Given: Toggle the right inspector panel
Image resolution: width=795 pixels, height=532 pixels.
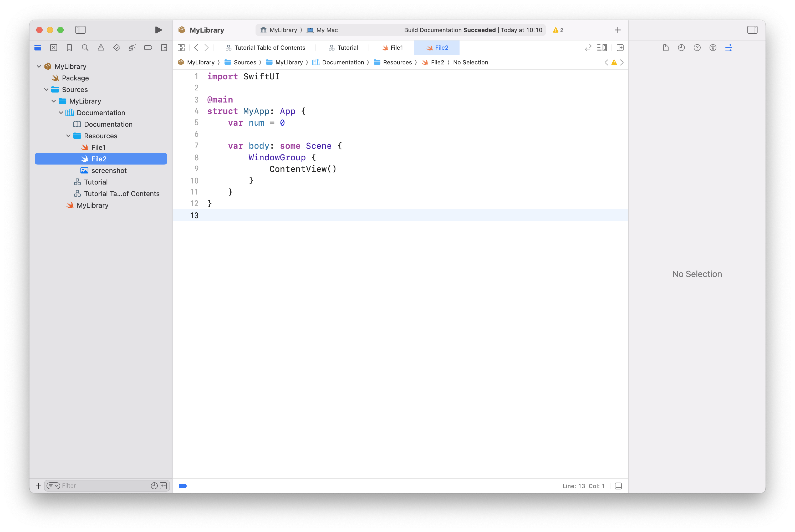Looking at the screenshot, I should coord(752,30).
